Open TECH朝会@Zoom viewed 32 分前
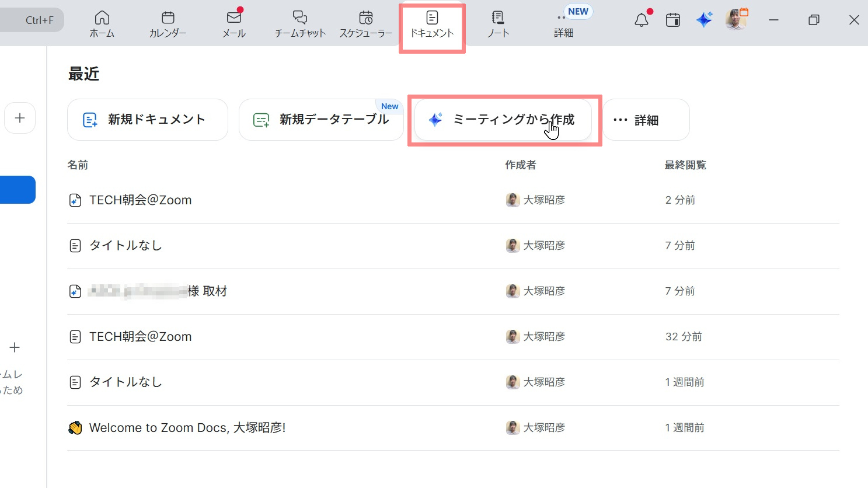Viewport: 868px width, 488px height. pos(453,337)
